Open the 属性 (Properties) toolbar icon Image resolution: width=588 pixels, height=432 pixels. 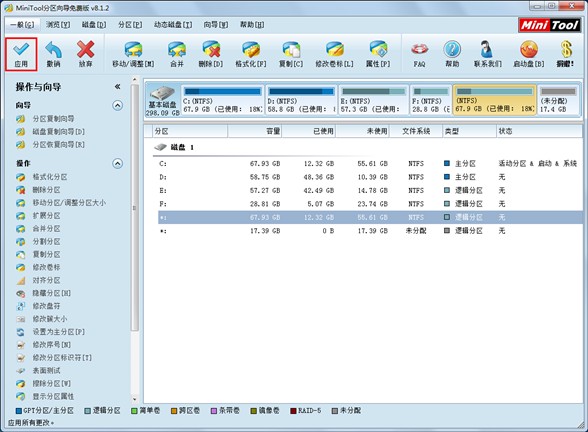[378, 50]
